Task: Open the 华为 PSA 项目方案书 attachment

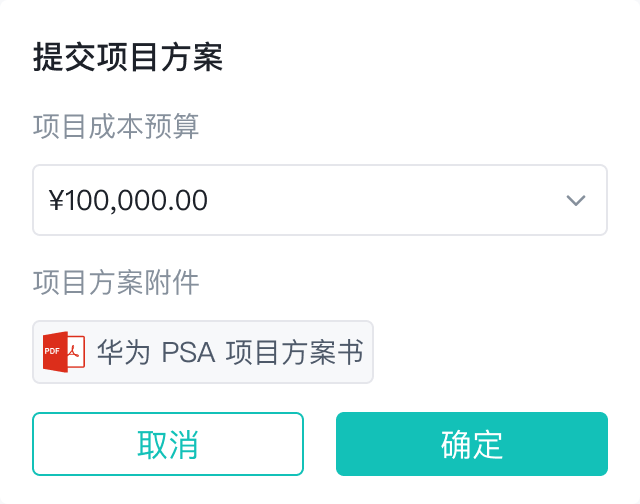Action: (229, 352)
